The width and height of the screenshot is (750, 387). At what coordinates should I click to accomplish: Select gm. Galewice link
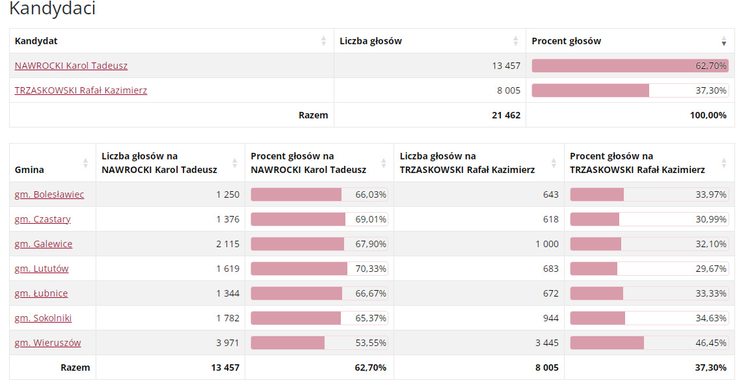(x=43, y=244)
